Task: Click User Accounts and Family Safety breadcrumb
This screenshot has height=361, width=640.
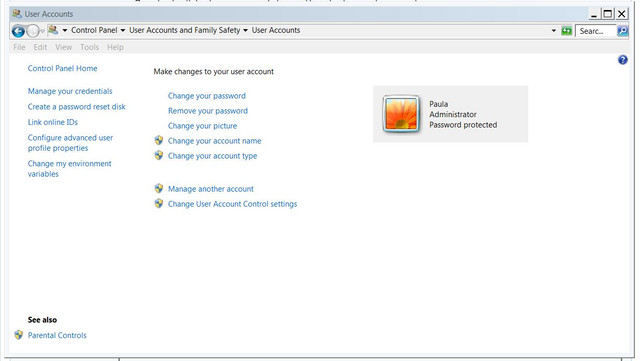Action: 184,30
